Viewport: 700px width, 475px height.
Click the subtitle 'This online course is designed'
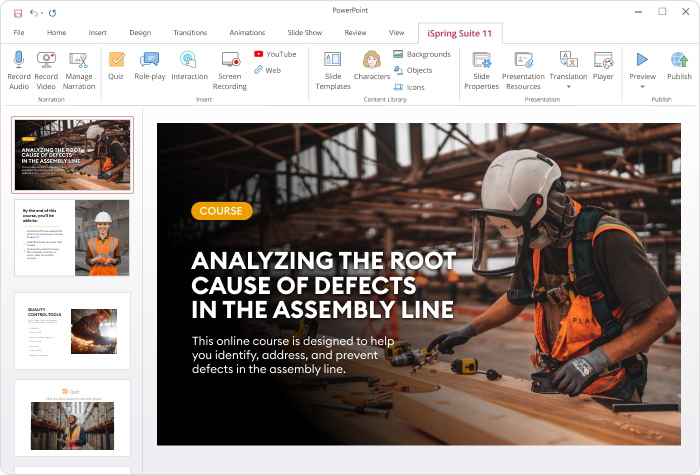293,355
